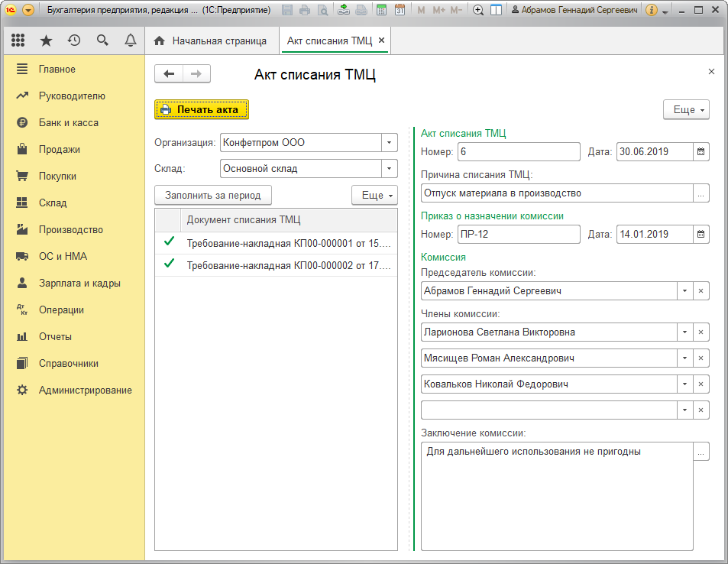This screenshot has height=564, width=728.
Task: Expand the Организация dropdown
Action: coord(389,142)
